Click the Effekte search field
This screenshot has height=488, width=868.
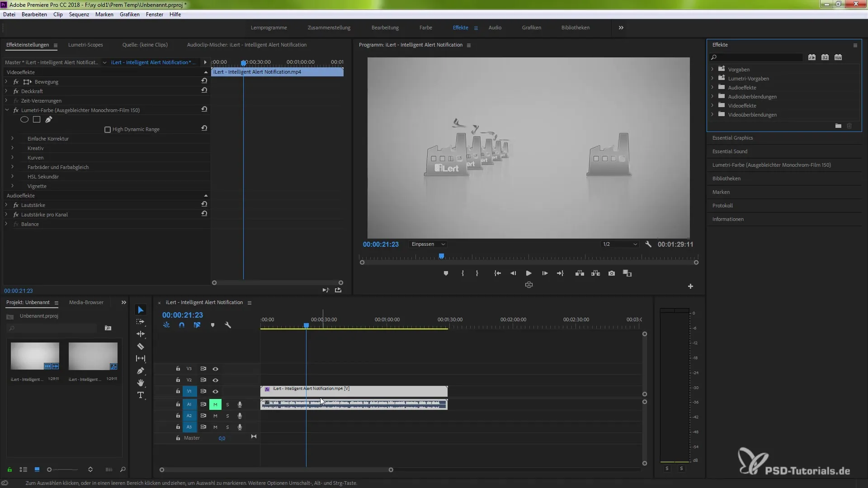pos(756,57)
